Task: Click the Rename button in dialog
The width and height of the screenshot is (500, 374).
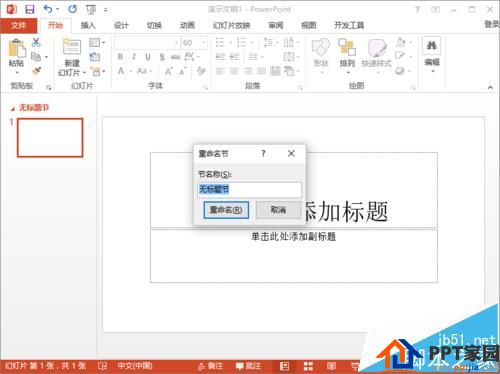Action: 226,210
